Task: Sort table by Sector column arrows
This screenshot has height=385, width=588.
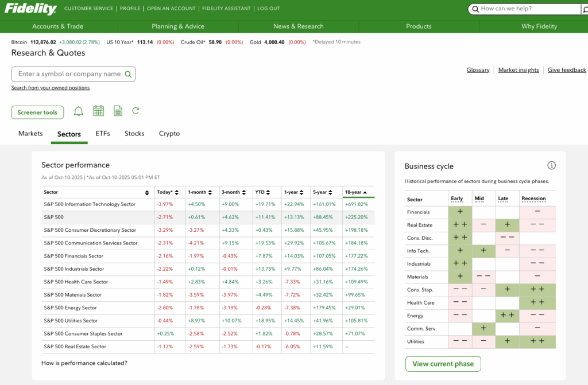Action: [x=147, y=193]
